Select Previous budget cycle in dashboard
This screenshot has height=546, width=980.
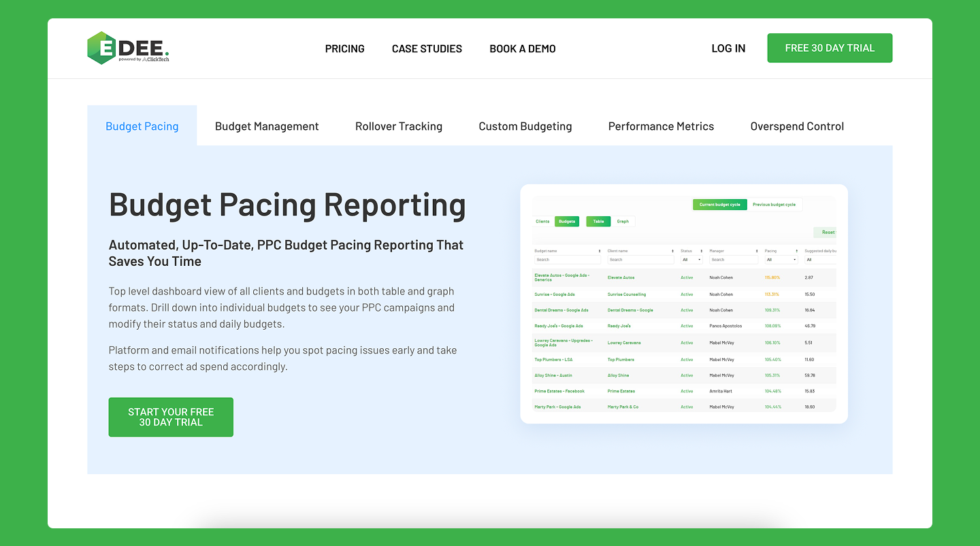(774, 205)
